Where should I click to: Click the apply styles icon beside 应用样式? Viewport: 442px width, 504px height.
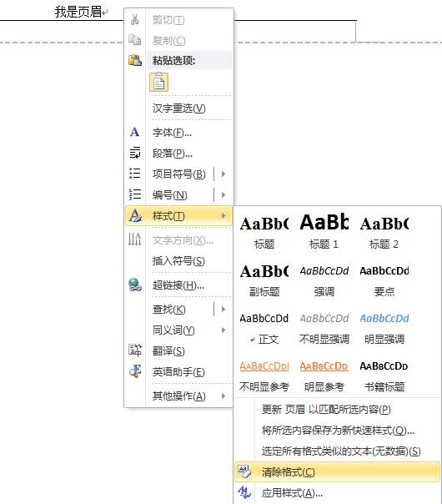point(244,492)
